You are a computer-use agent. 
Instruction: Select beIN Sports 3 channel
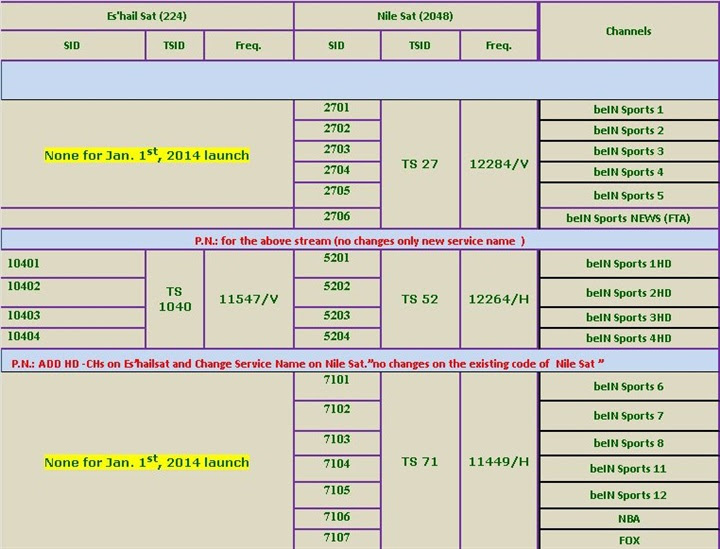click(629, 151)
